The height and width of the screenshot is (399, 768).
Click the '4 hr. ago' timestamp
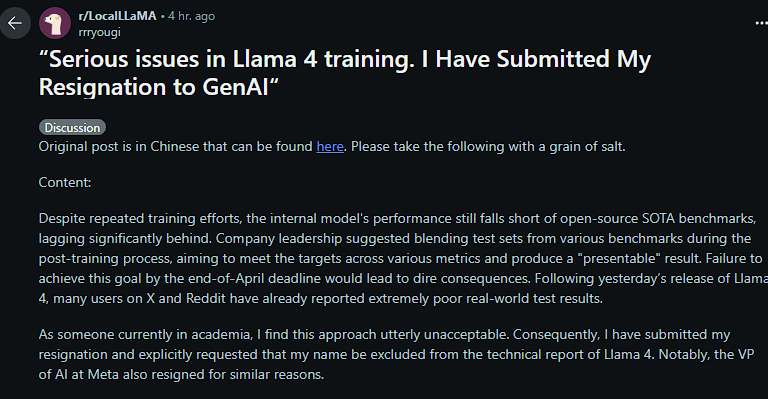click(x=192, y=16)
